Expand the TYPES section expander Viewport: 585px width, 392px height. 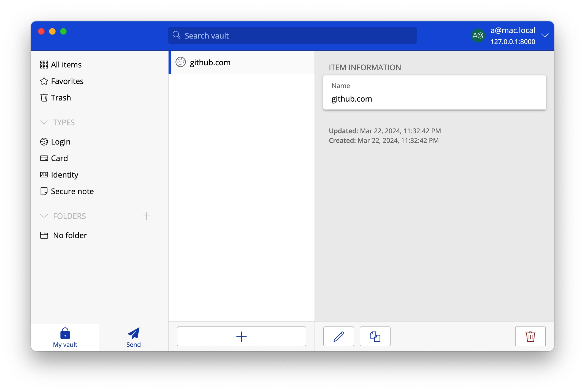(44, 122)
